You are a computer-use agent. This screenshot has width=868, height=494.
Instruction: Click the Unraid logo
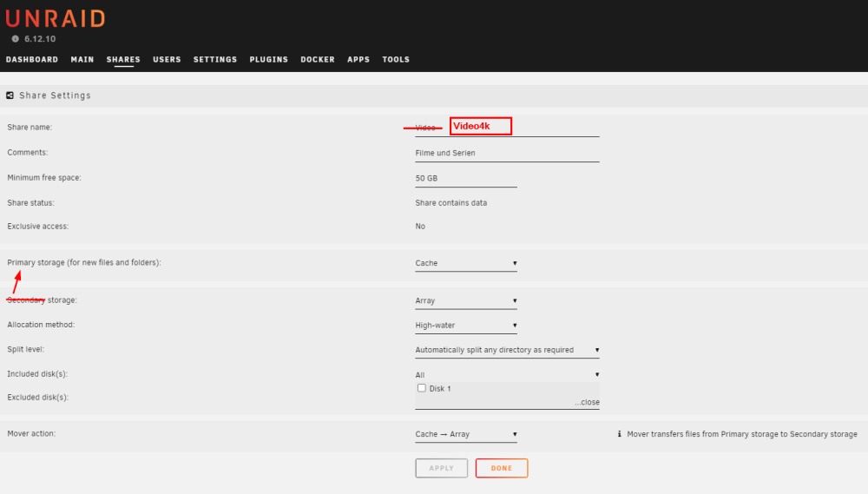pyautogui.click(x=56, y=18)
